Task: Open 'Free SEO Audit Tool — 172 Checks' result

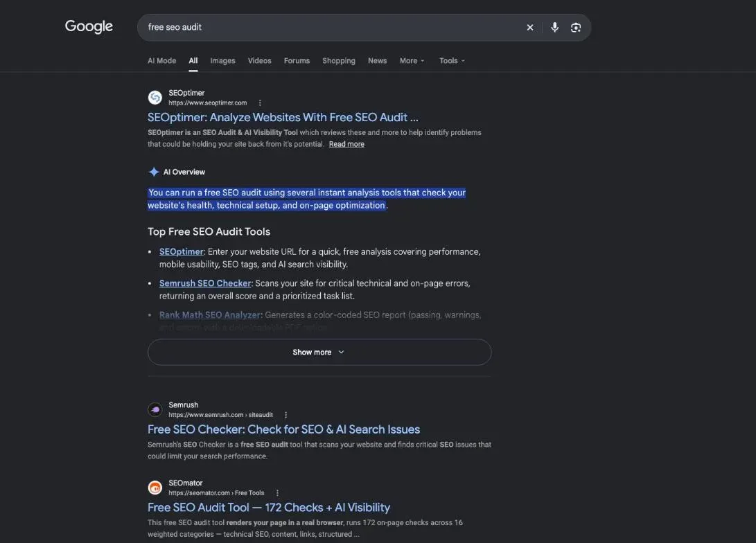Action: pyautogui.click(x=269, y=508)
